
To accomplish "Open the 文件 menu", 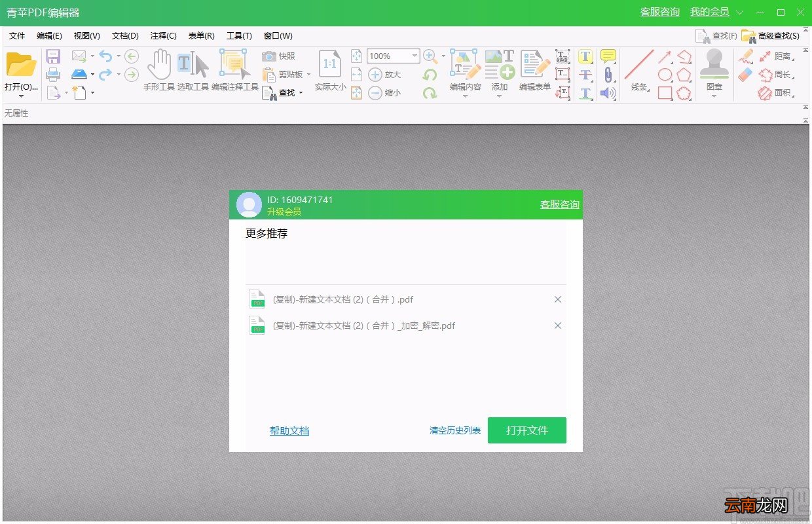I will [x=17, y=36].
